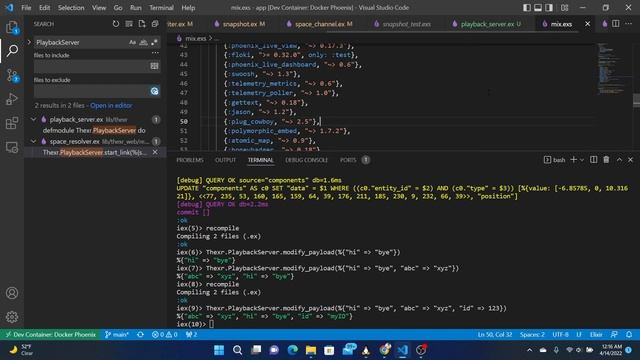The image size is (640, 360).
Task: Open editor More Actions menu
Action: point(629,24)
